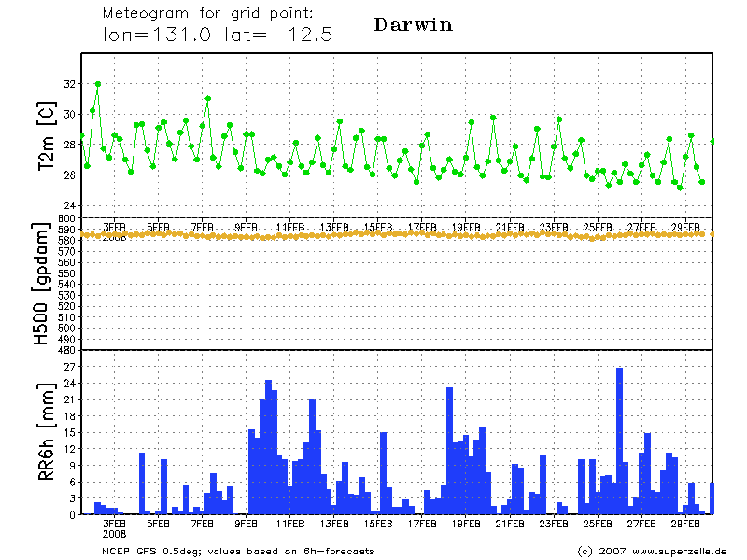This screenshot has width=747, height=560.
Task: Select the 27 tick on rainfall axis
Action: coord(68,367)
